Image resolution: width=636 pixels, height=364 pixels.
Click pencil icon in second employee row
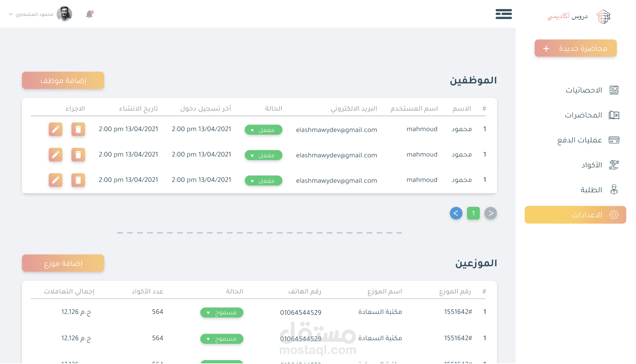(x=55, y=155)
